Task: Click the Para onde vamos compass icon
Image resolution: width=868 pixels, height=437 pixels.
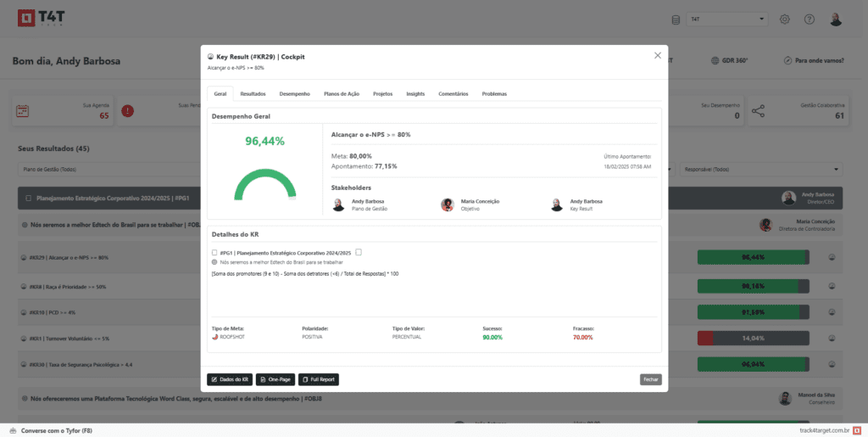Action: click(788, 61)
